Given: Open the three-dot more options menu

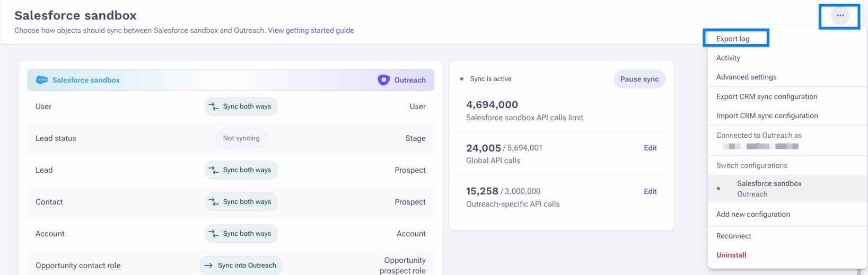Looking at the screenshot, I should click(840, 15).
